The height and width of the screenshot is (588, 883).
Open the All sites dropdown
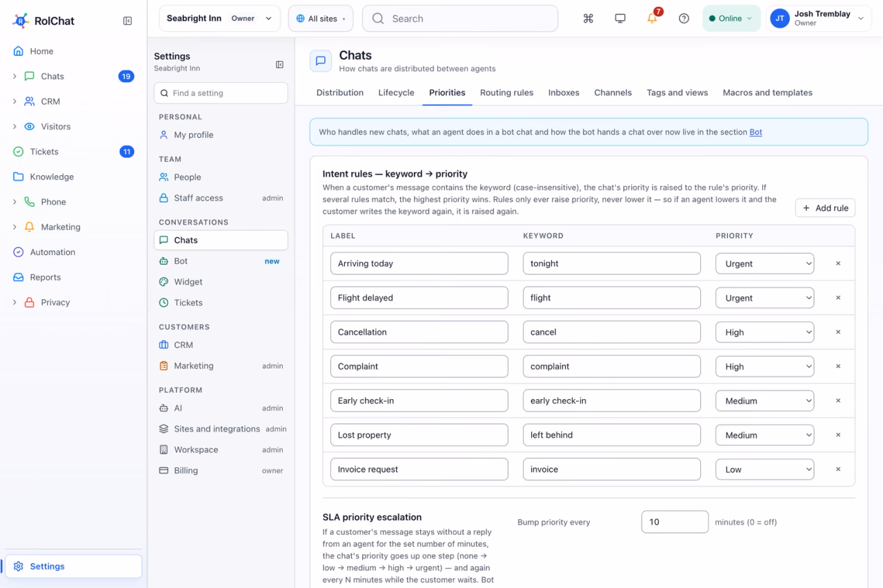(321, 19)
